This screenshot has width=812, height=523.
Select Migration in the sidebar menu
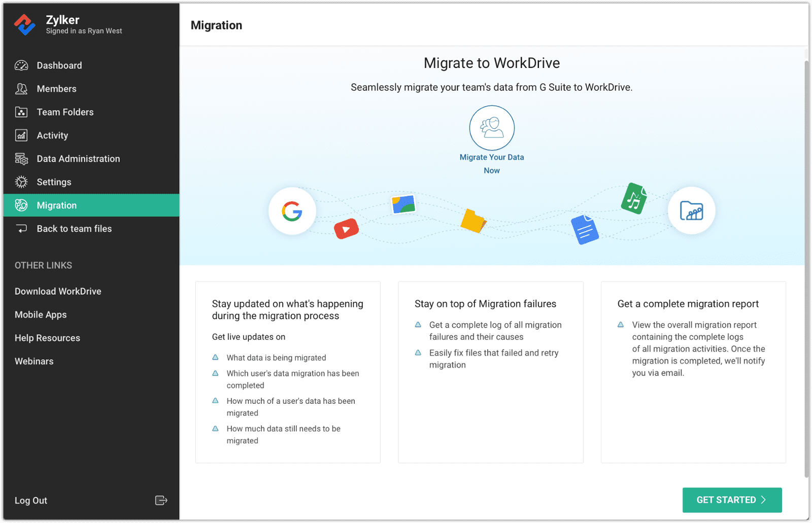pyautogui.click(x=57, y=205)
